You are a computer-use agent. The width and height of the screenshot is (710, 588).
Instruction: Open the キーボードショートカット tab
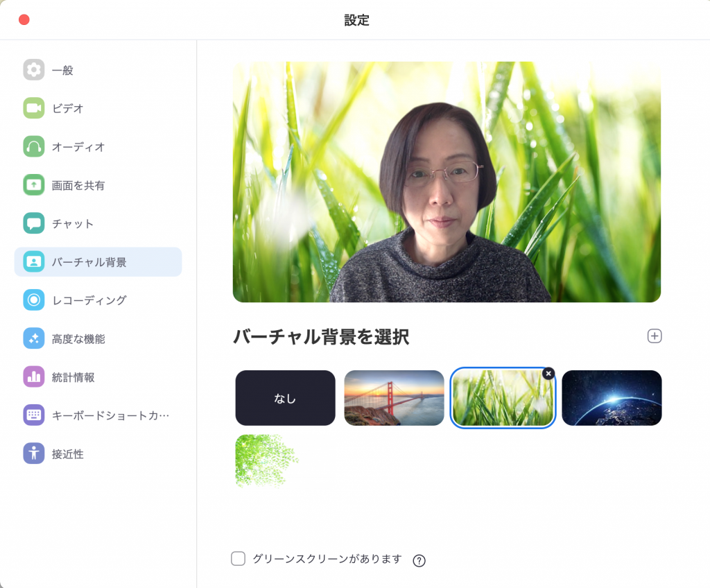tap(98, 415)
